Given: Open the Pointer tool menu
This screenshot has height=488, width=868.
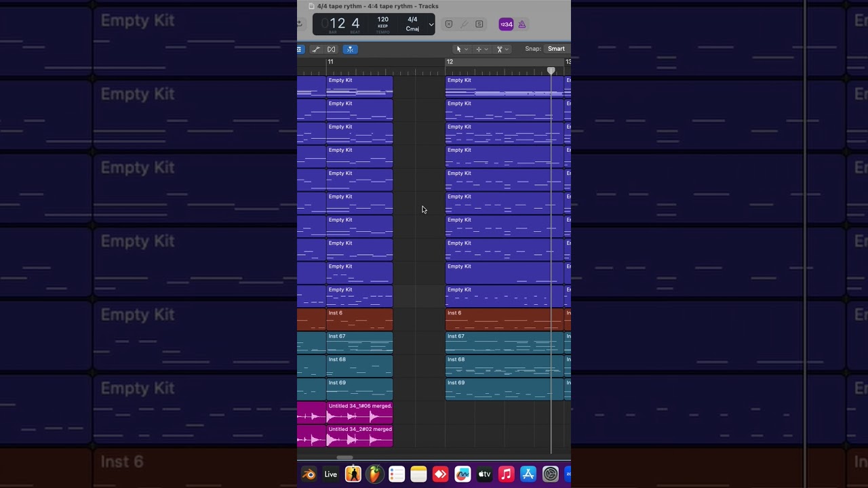Looking at the screenshot, I should tap(461, 49).
